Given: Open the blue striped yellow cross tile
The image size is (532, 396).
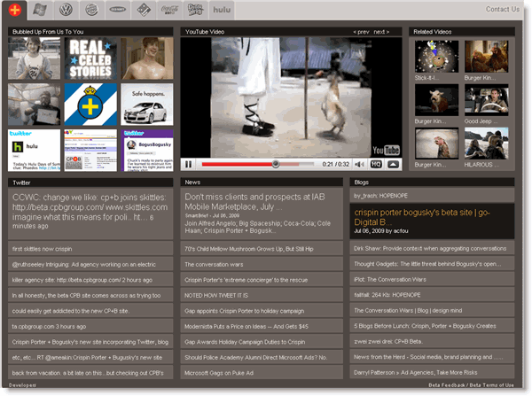Looking at the screenshot, I should [90, 105].
